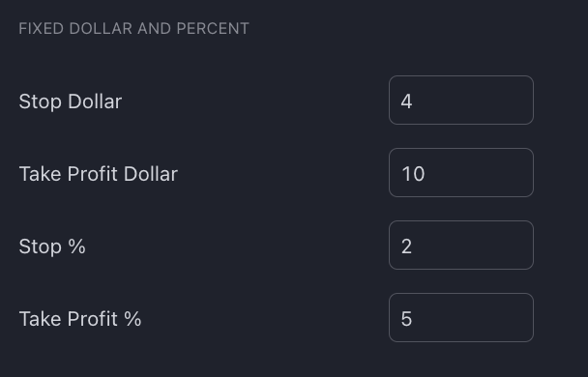Click the word DOLLAR in section header
Image resolution: width=588 pixels, height=377 pixels.
tap(101, 28)
